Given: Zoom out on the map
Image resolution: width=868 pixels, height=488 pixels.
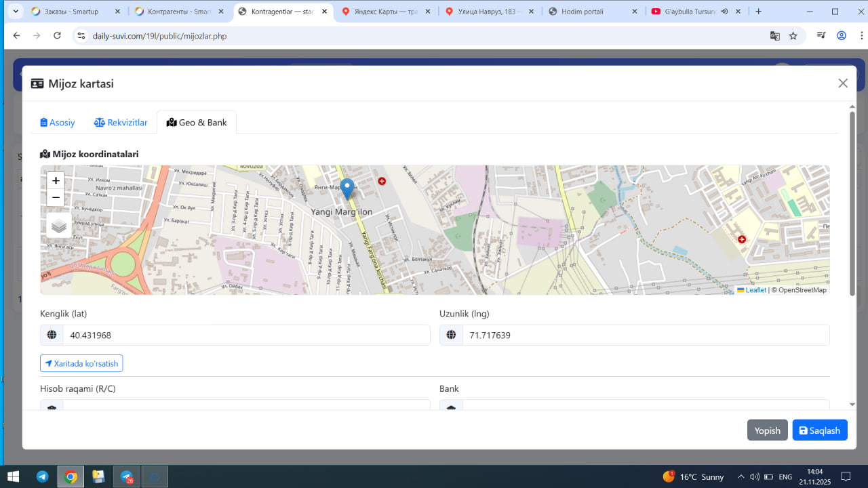Looking at the screenshot, I should [56, 198].
